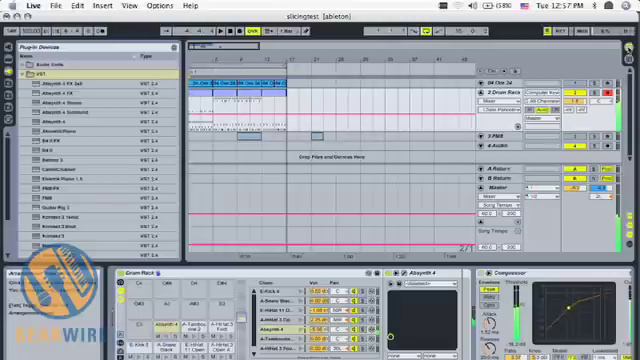Image resolution: width=640 pixels, height=360 pixels.
Task: Click the Bluetooth icon in menu bar
Action: 594,6
